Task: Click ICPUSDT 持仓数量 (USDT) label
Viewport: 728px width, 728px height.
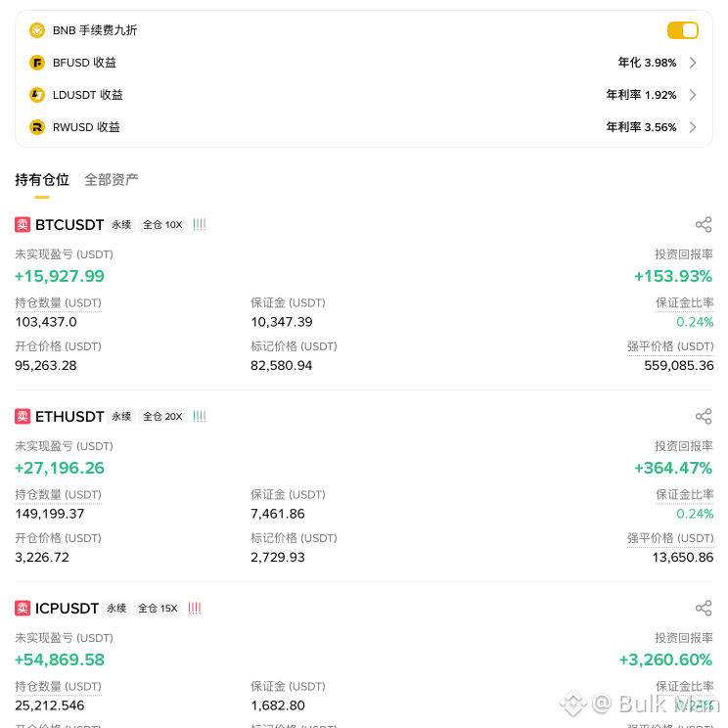Action: (x=58, y=686)
